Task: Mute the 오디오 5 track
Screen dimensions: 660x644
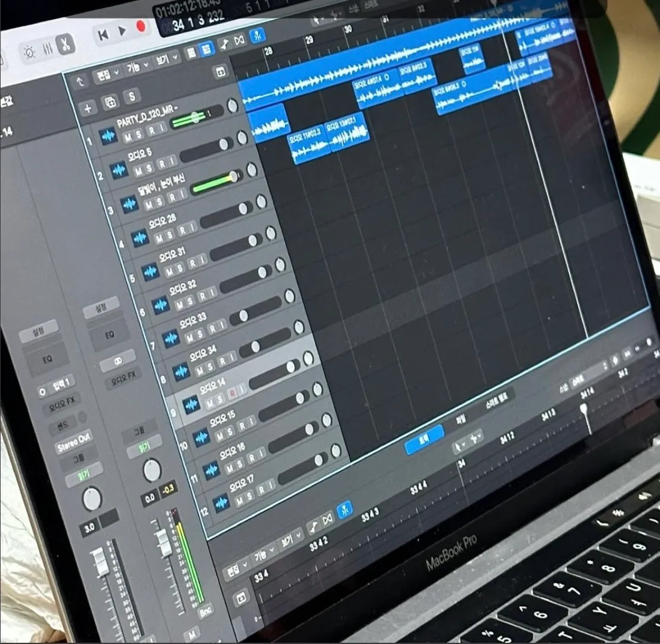Action: click(x=139, y=171)
